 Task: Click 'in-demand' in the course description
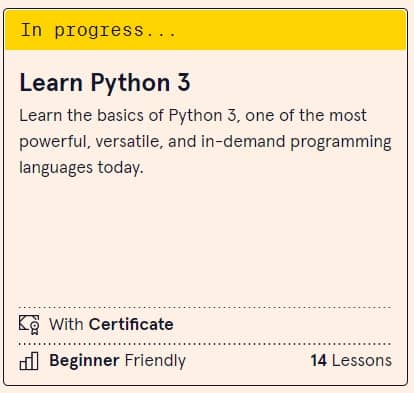[x=243, y=141]
